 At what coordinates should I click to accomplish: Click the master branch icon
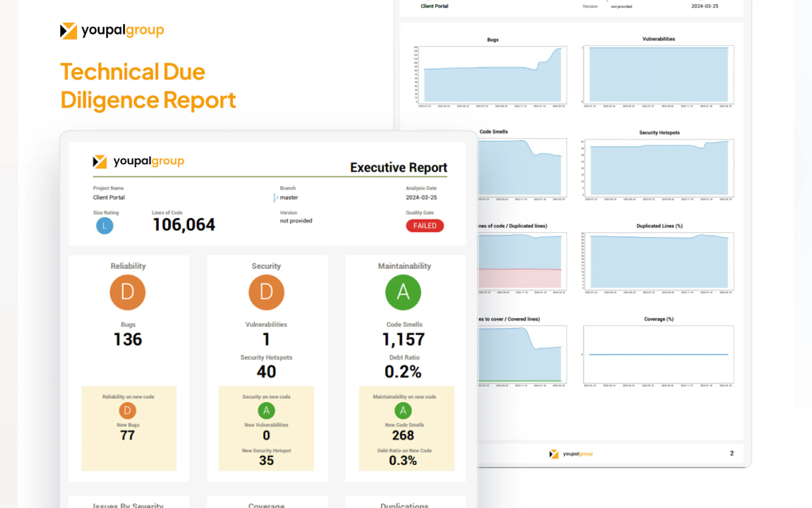point(275,198)
